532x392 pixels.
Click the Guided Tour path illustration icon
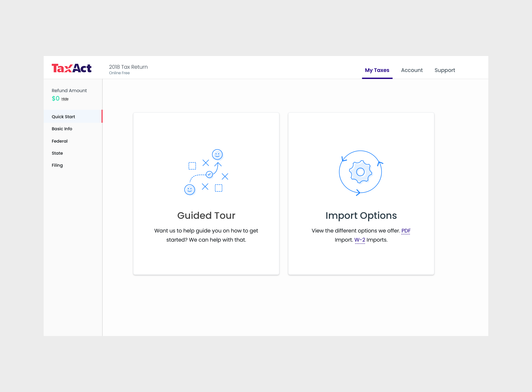(x=206, y=172)
